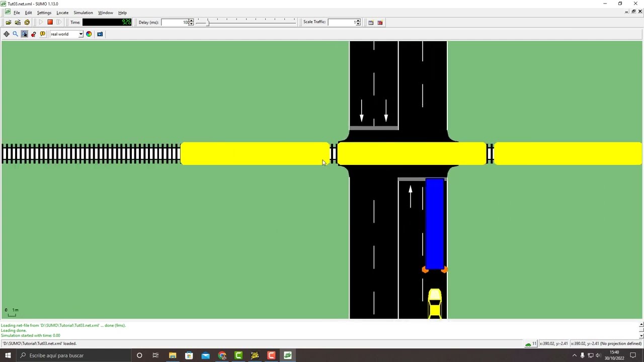This screenshot has width=644, height=362.
Task: Click the delay slider handle
Action: [208, 22]
